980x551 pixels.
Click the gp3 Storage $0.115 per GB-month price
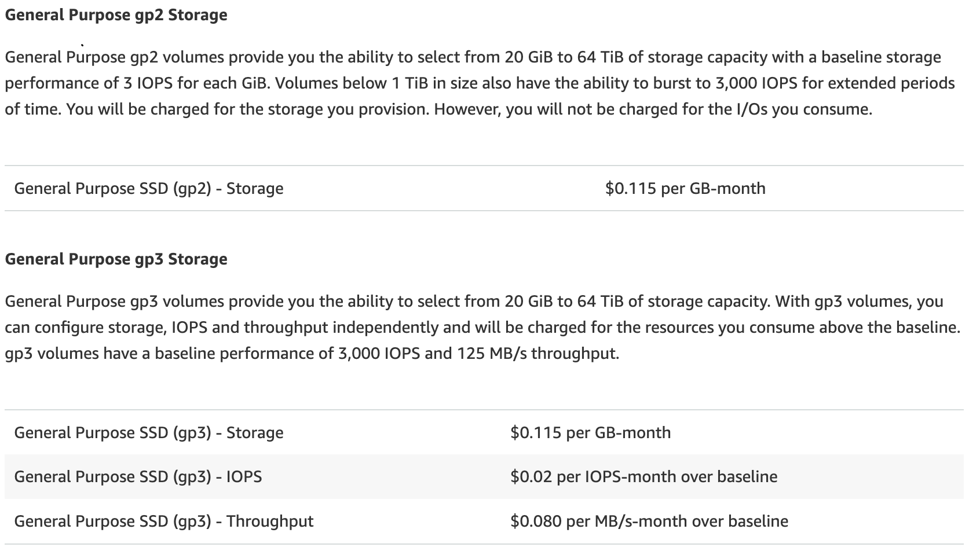click(x=590, y=433)
